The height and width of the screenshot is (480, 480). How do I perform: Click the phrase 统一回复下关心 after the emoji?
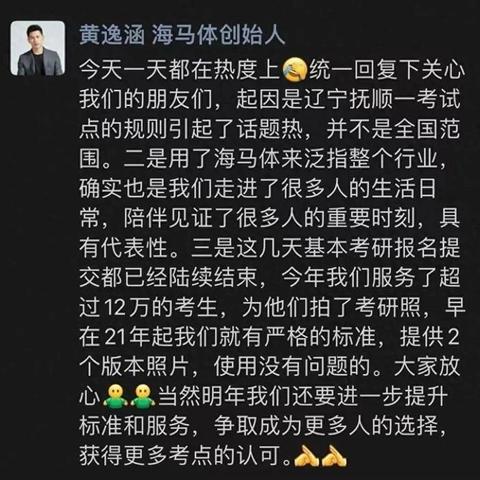coord(386,70)
